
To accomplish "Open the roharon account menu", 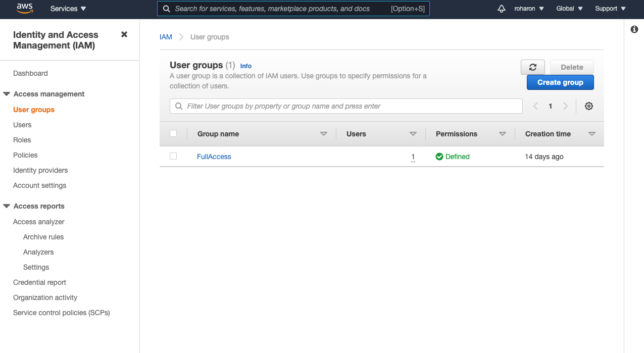I will tap(529, 9).
